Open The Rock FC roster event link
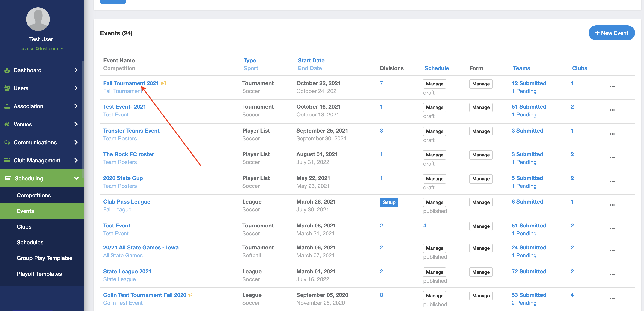Viewport: 644px width, 311px height. (129, 154)
